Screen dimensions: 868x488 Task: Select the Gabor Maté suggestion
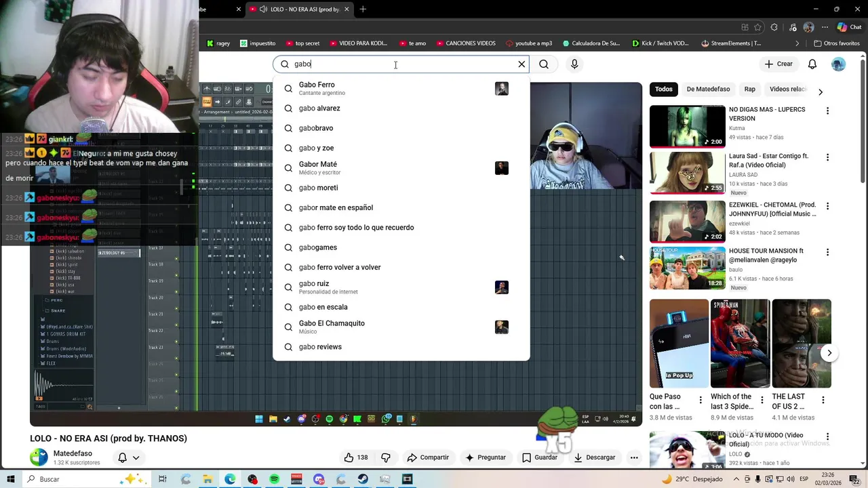pyautogui.click(x=401, y=168)
